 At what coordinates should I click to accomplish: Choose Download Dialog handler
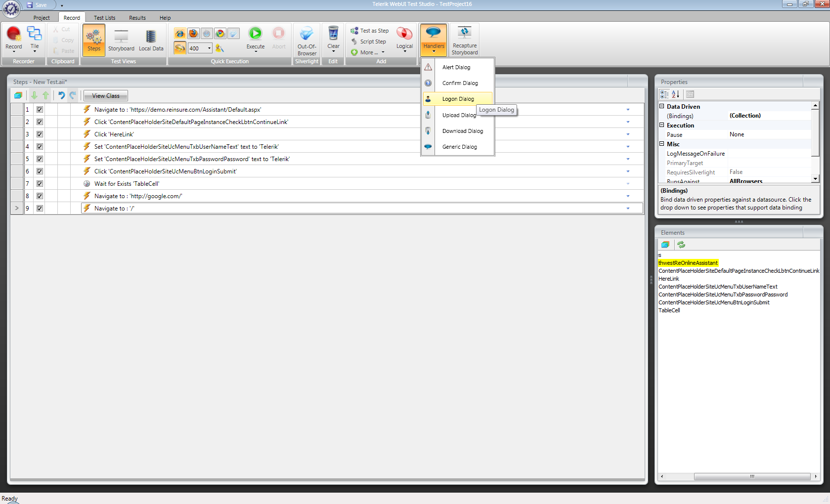coord(458,131)
